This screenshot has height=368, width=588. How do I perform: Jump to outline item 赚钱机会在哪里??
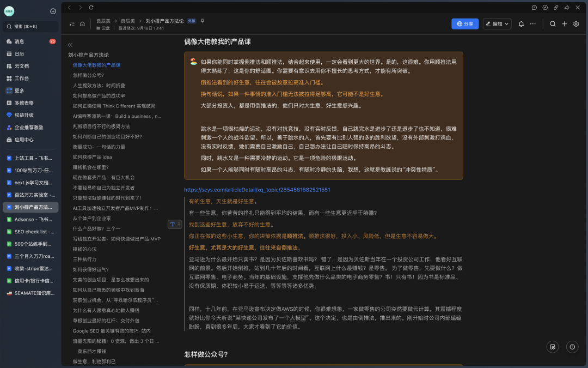pyautogui.click(x=91, y=167)
